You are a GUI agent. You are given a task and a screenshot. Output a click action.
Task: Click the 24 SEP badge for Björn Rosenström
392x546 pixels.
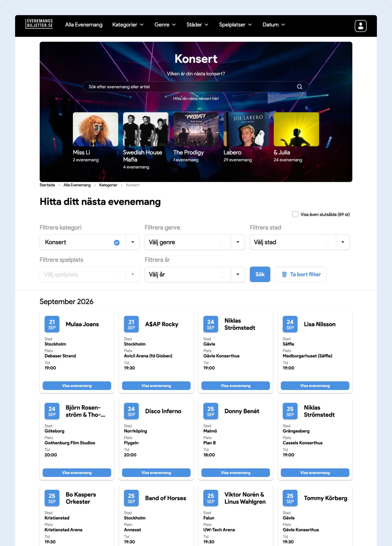tap(52, 411)
